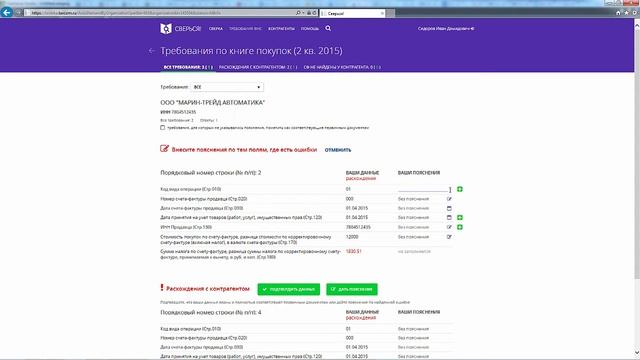640x360 pixels.
Task: Go back using the page title arrow
Action: [x=151, y=51]
